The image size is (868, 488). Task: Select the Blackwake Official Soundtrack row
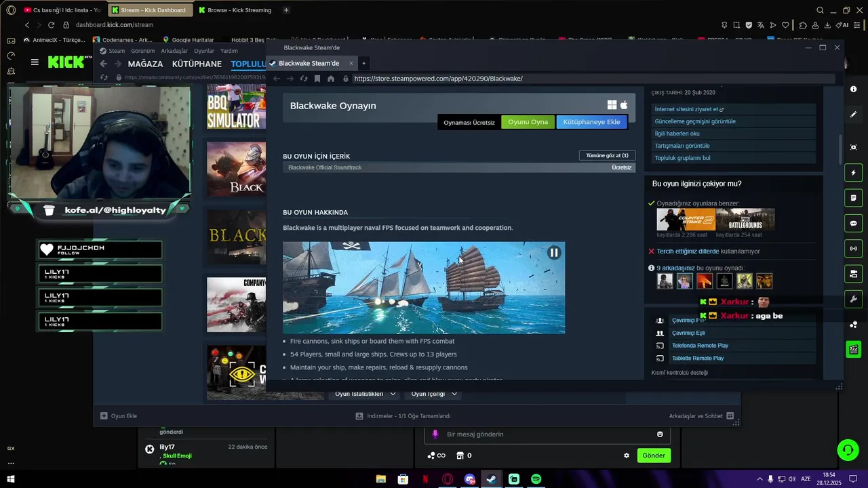click(x=459, y=167)
